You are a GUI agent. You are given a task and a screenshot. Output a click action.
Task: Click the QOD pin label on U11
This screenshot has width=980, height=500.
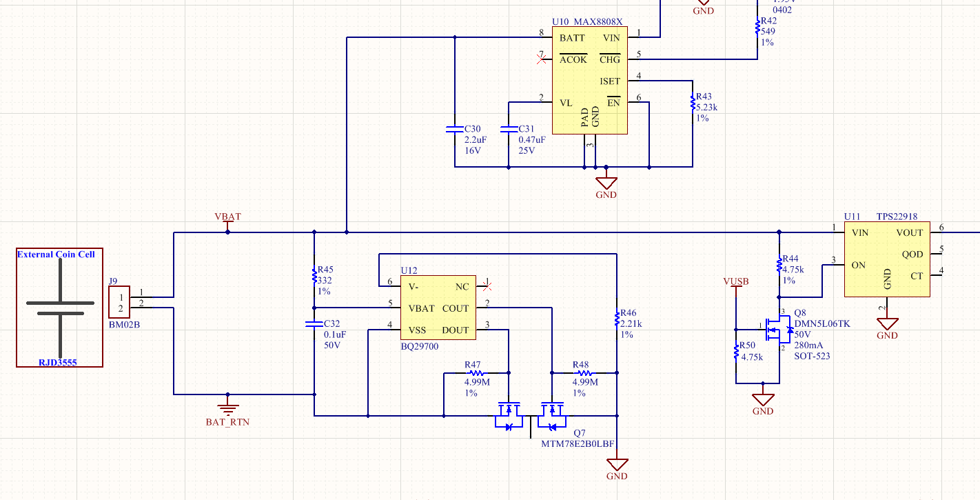(912, 254)
